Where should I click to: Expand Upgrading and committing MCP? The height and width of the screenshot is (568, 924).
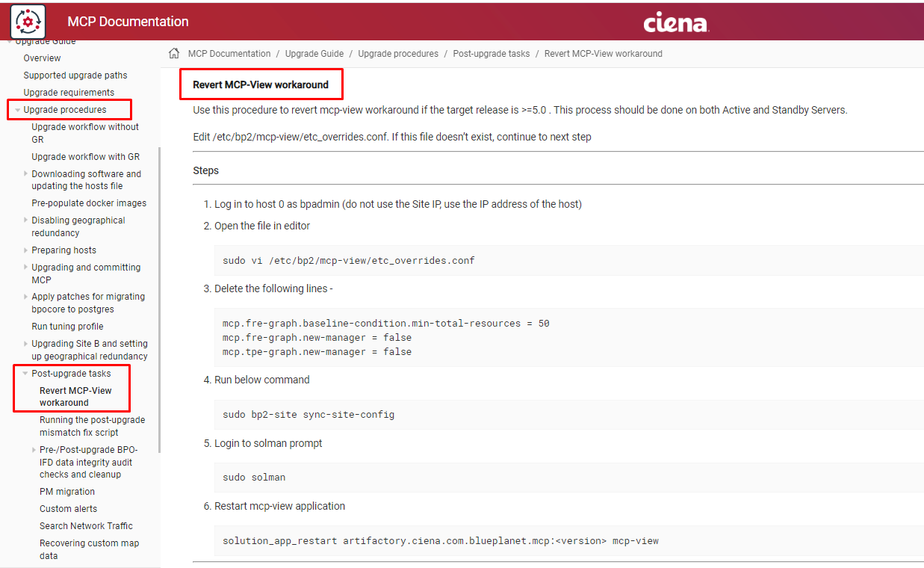(x=25, y=267)
